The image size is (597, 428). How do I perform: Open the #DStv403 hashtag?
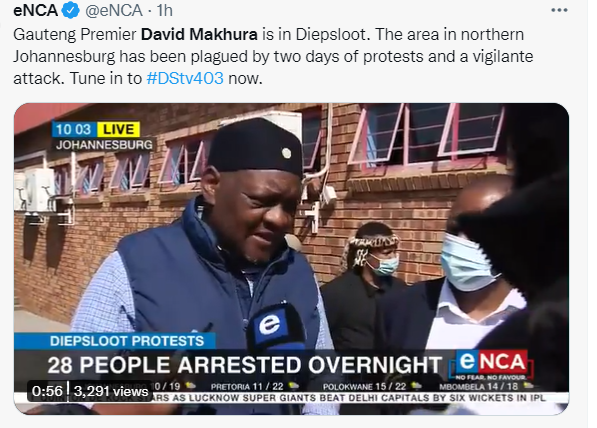[x=185, y=78]
